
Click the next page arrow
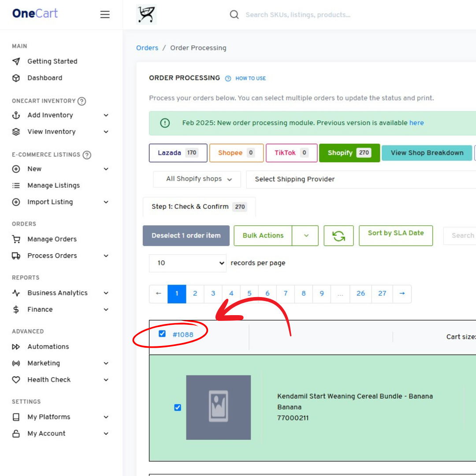pyautogui.click(x=402, y=294)
